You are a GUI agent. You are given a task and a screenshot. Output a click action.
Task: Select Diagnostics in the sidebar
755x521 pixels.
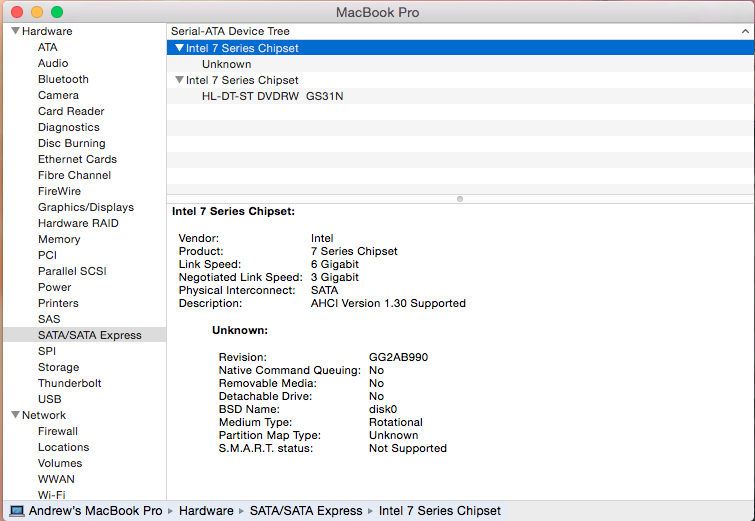pyautogui.click(x=69, y=127)
